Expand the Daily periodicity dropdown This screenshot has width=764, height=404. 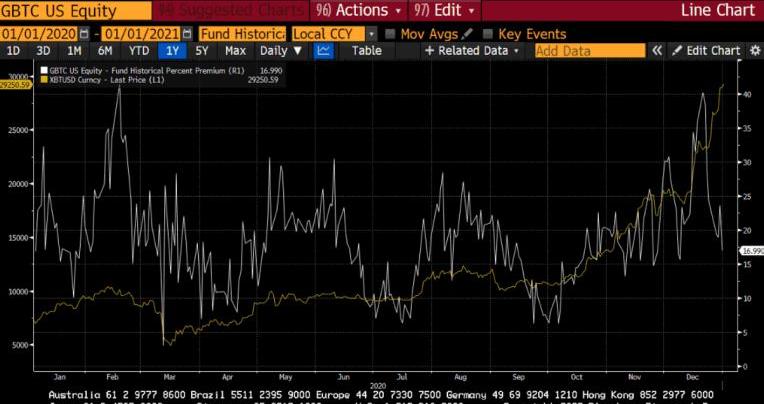coord(281,51)
